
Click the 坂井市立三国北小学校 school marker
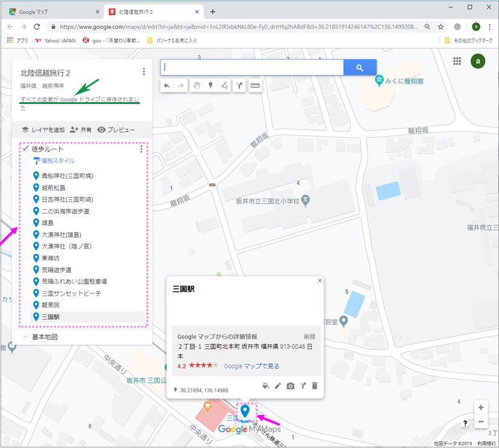point(305,201)
